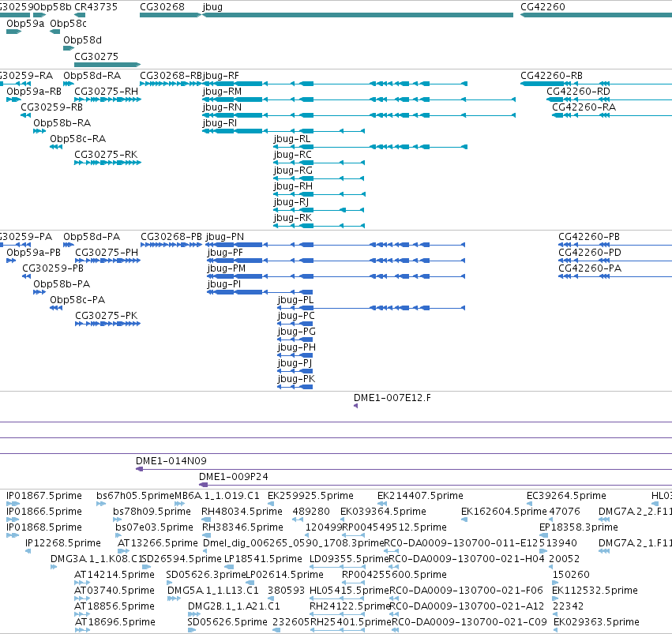Open the jbug-RH transcript label

pos(293,186)
